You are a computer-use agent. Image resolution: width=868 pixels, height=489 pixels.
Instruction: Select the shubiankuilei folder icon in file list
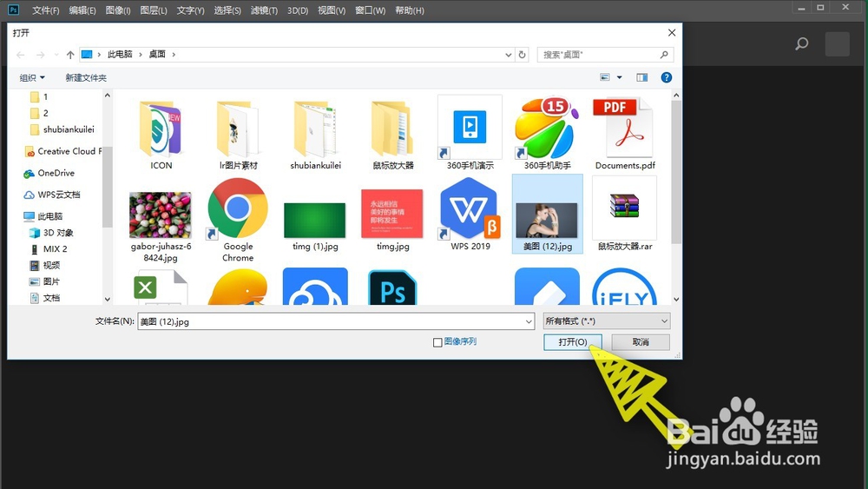(x=316, y=129)
